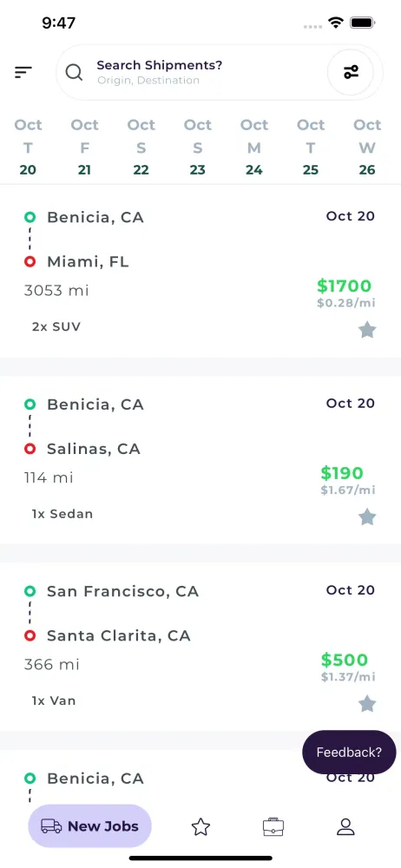Star the San Francisco to Santa Clarita job

[x=367, y=704]
